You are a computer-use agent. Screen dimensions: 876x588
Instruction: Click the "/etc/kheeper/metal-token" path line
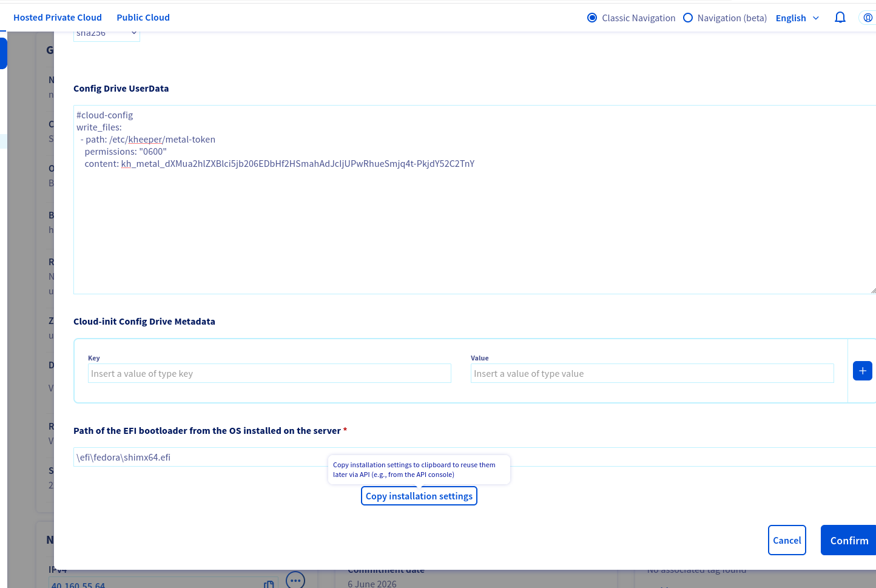pyautogui.click(x=148, y=139)
